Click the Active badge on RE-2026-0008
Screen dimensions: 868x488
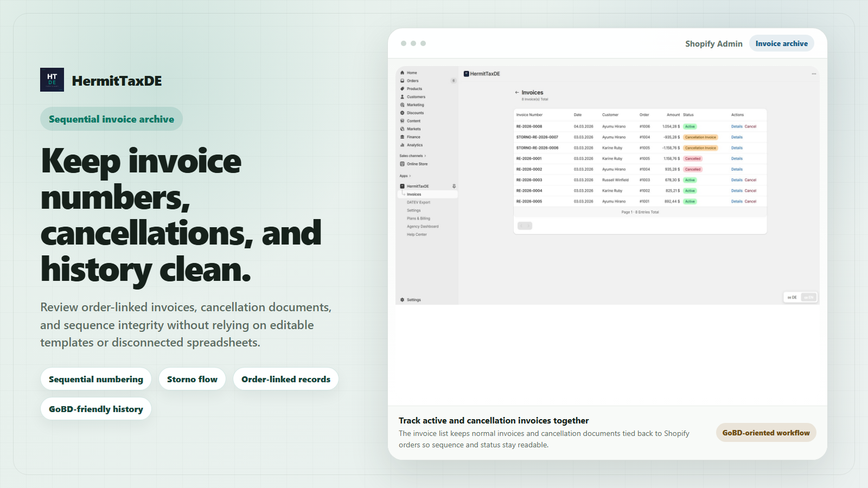point(690,126)
